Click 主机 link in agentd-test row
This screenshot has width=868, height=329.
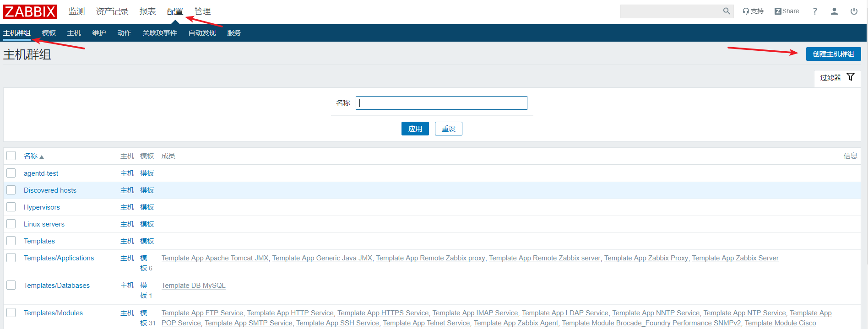127,173
